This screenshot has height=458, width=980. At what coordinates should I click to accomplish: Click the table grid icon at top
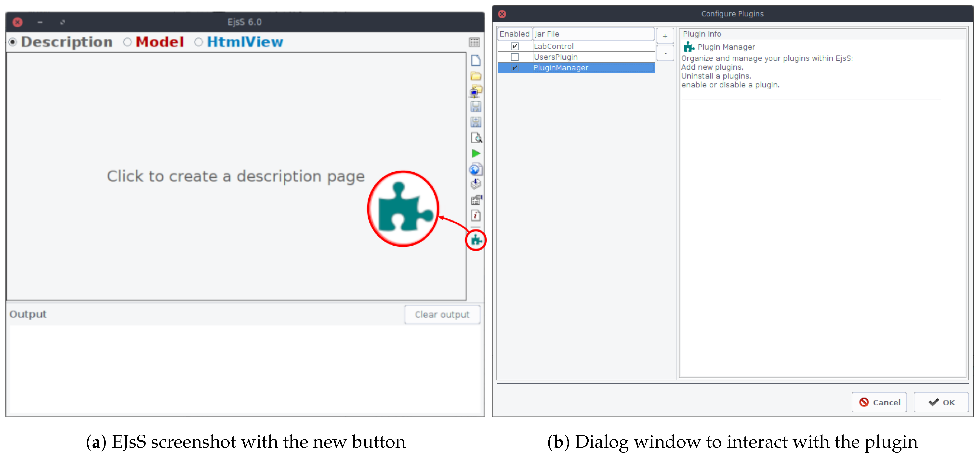(474, 42)
